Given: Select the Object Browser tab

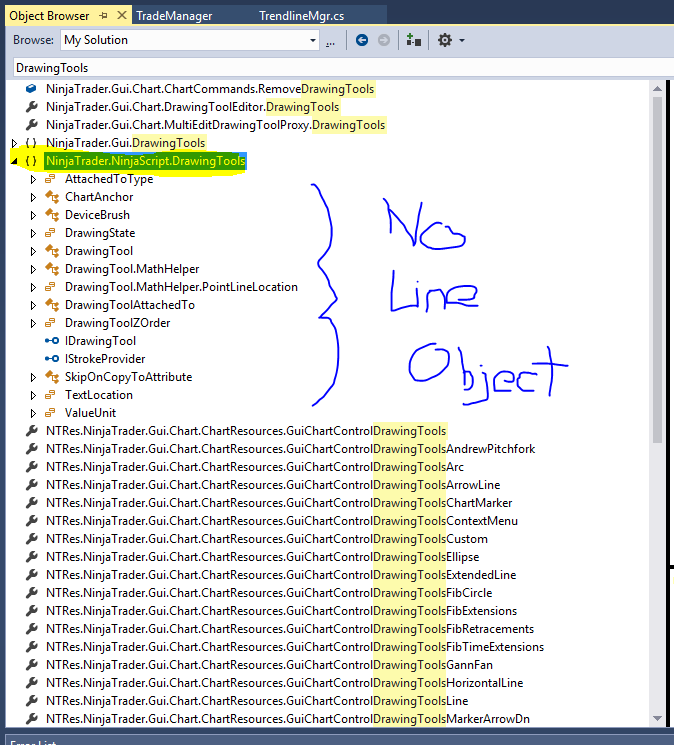Looking at the screenshot, I should coord(49,16).
